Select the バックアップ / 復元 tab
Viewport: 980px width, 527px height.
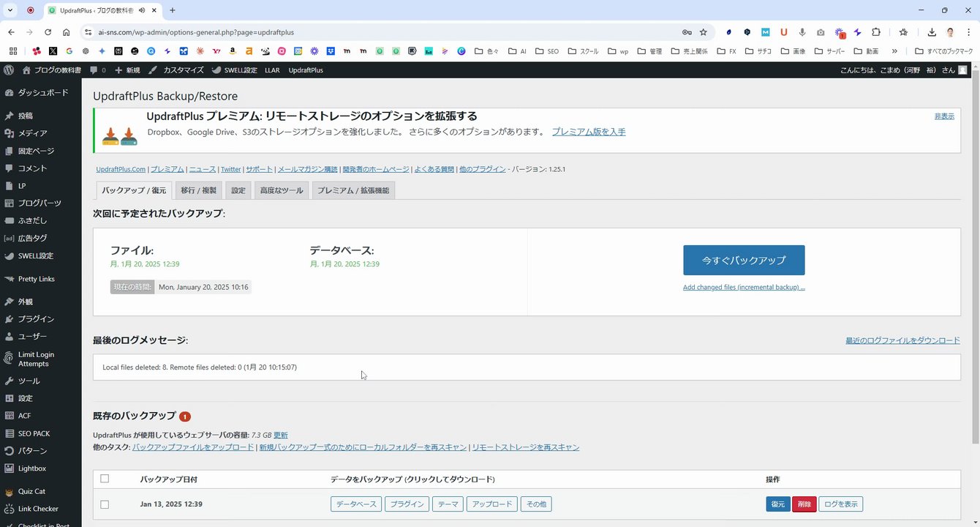pos(134,190)
